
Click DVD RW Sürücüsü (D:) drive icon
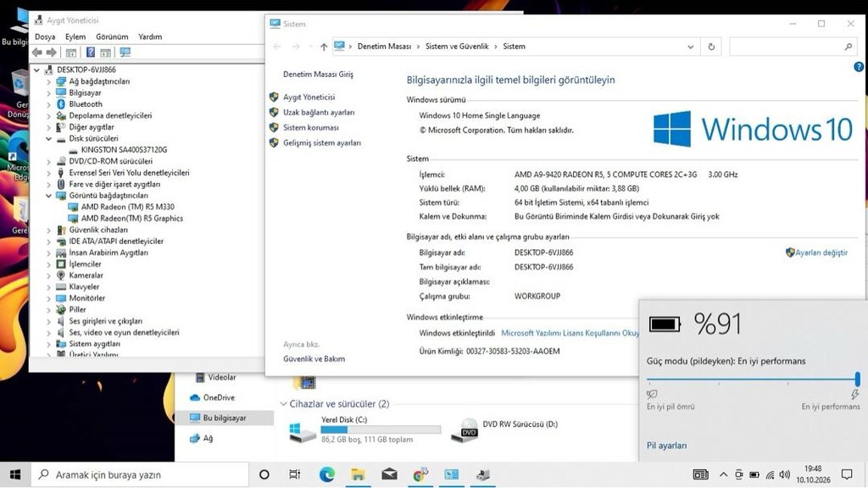tap(464, 430)
